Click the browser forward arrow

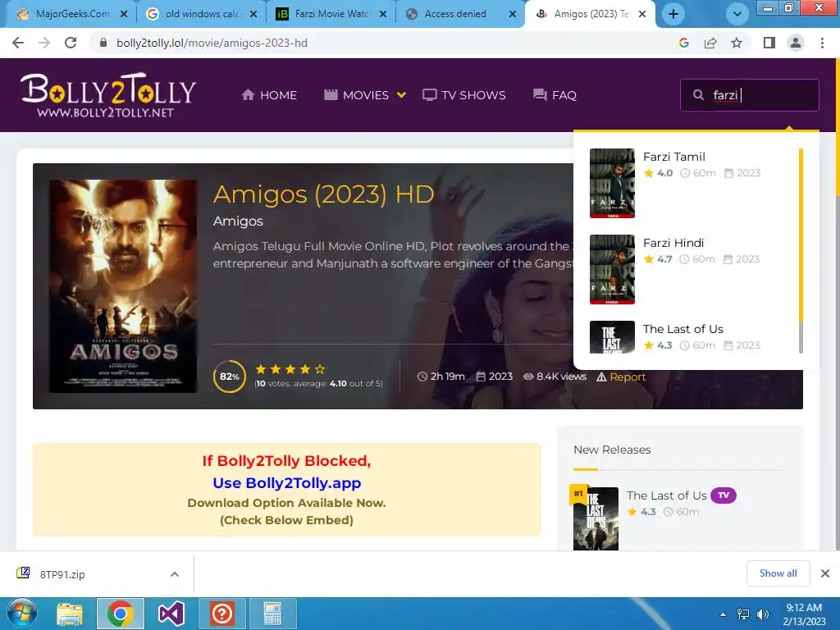point(44,43)
